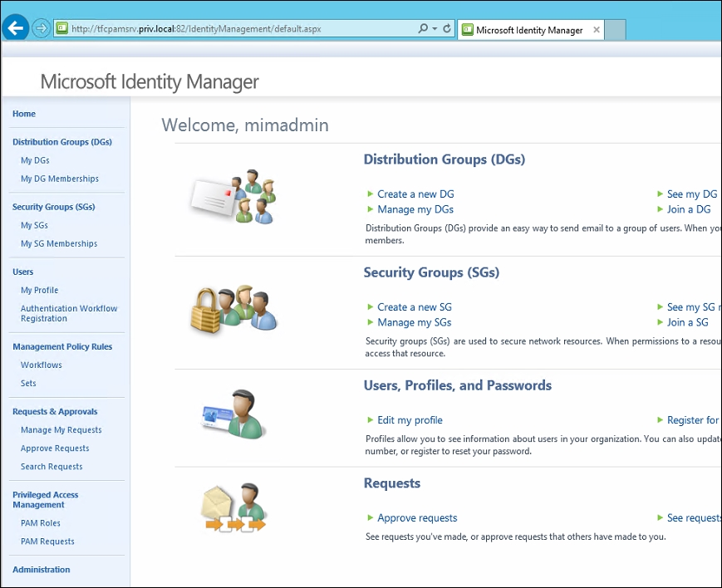This screenshot has height=588, width=722.
Task: Open My DGs in the sidebar
Action: click(x=35, y=160)
